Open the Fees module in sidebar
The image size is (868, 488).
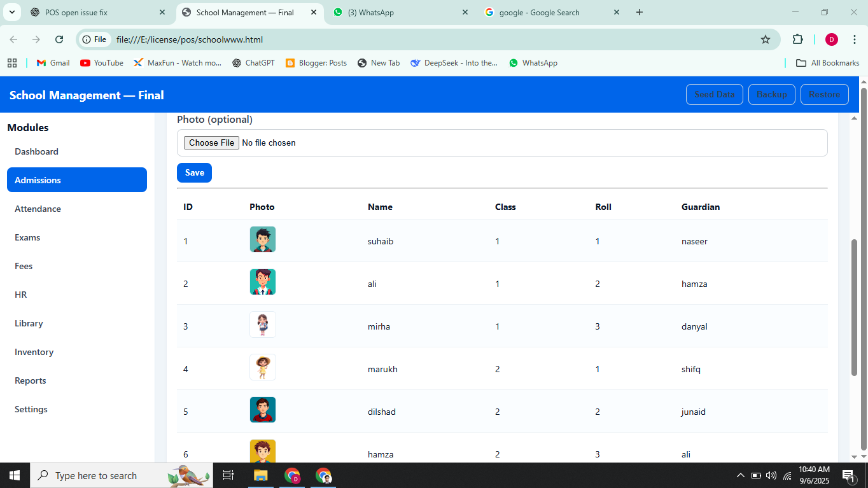[24, 266]
